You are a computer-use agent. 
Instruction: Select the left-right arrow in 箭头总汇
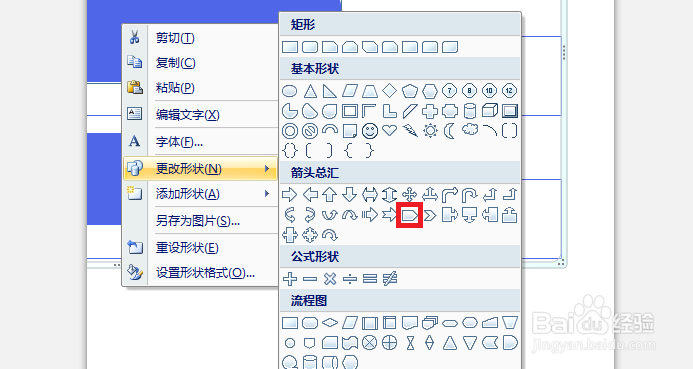369,194
